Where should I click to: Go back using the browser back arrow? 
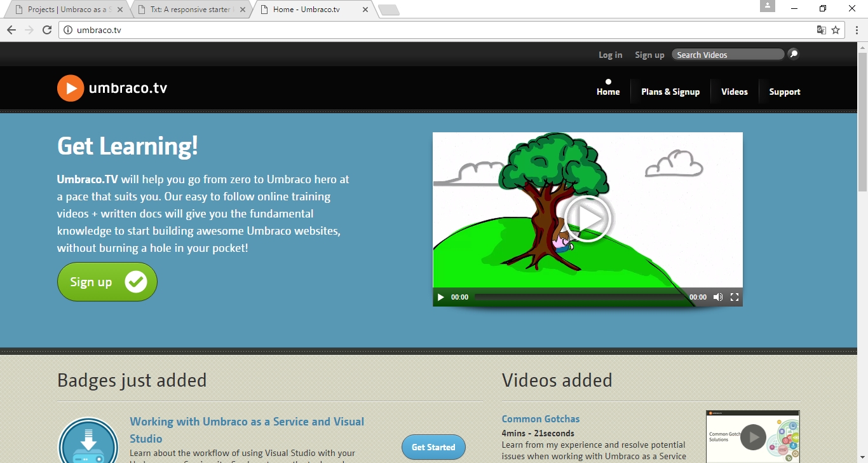pyautogui.click(x=11, y=30)
